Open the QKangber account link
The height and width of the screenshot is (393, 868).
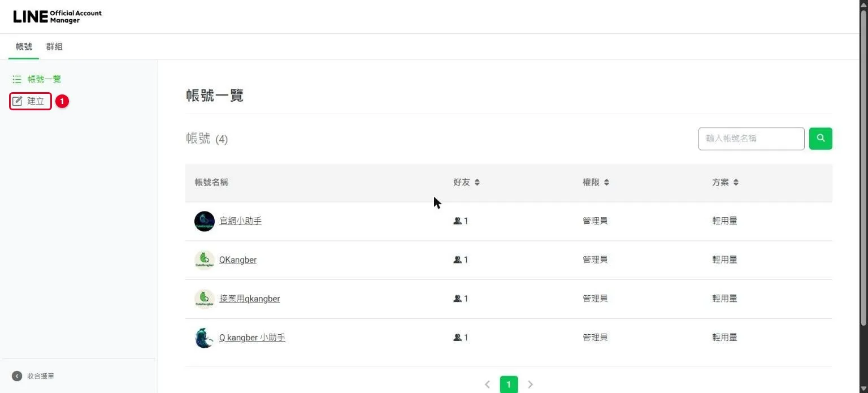pyautogui.click(x=238, y=260)
